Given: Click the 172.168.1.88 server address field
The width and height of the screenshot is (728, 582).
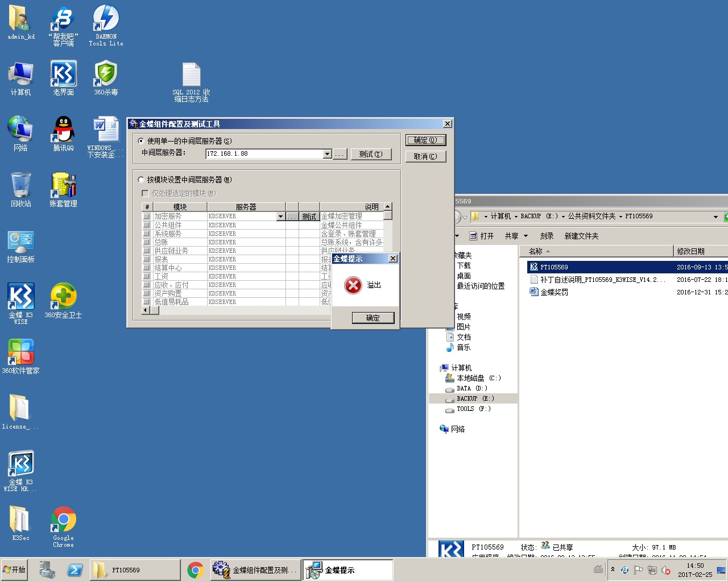Looking at the screenshot, I should pyautogui.click(x=264, y=154).
